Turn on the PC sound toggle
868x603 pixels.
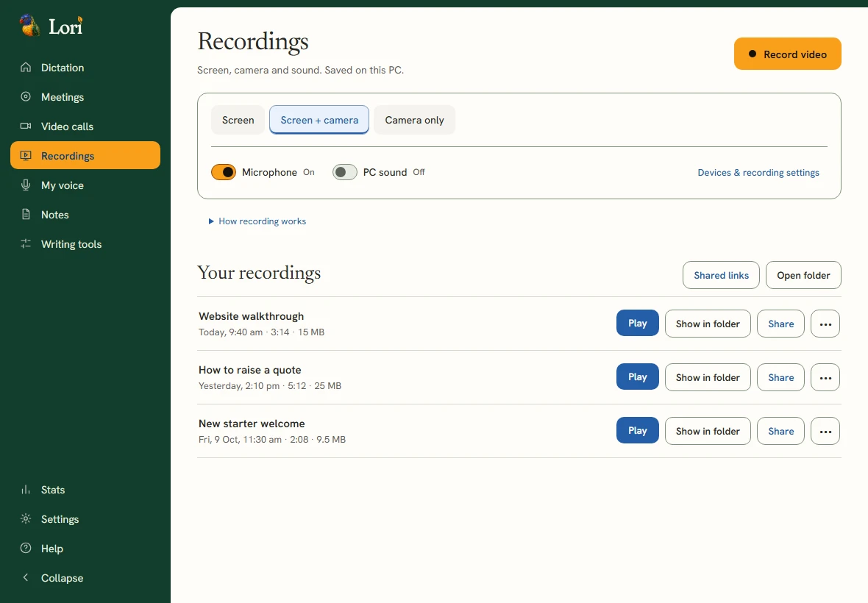[344, 172]
